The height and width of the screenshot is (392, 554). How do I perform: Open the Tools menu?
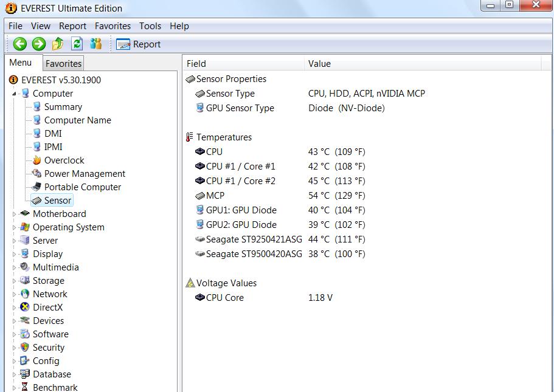tap(150, 26)
